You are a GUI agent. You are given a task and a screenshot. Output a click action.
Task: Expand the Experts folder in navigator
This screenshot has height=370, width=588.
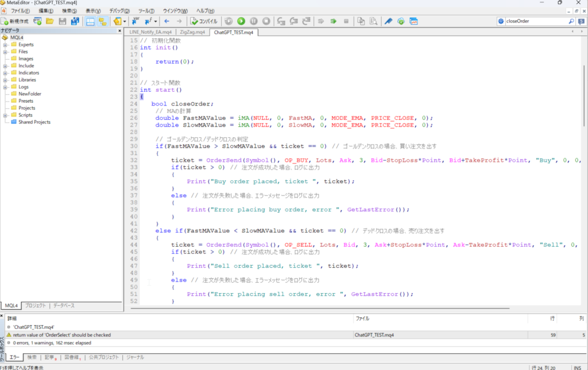tap(5, 45)
